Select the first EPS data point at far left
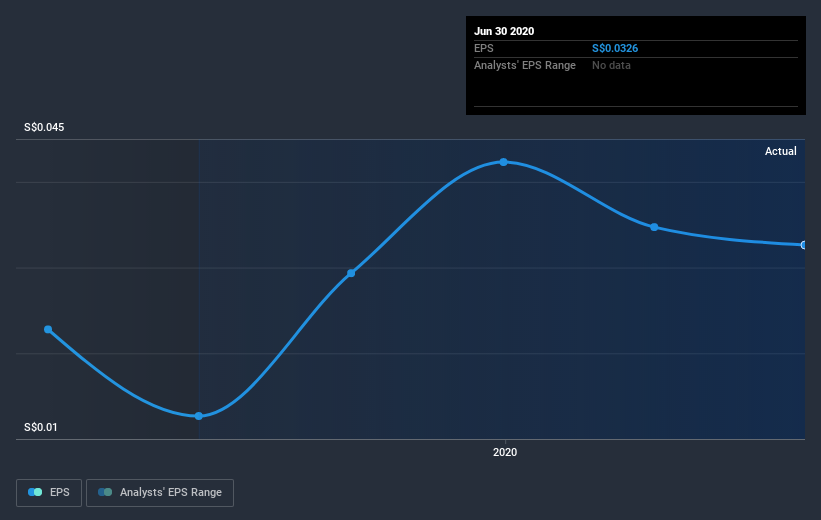The image size is (821, 520). tap(48, 329)
